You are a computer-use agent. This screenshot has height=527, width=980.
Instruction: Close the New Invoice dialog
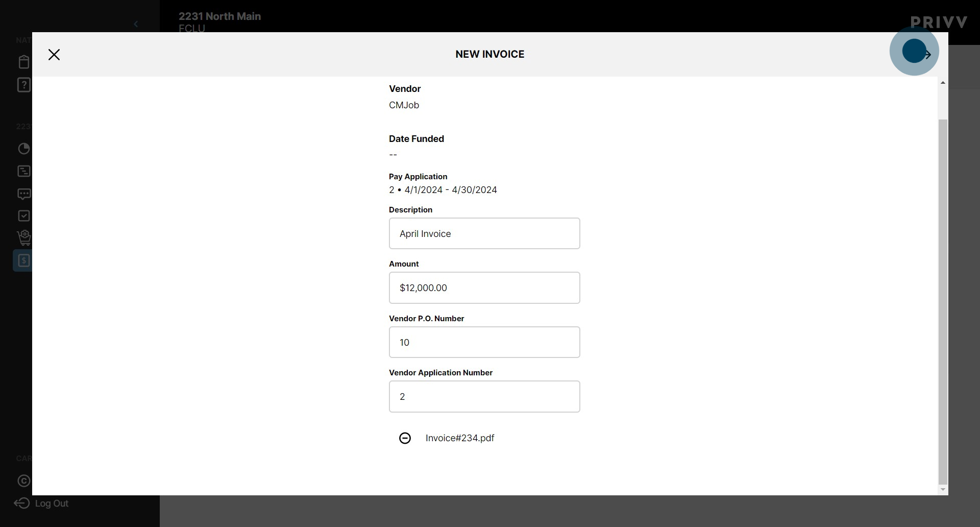(54, 55)
